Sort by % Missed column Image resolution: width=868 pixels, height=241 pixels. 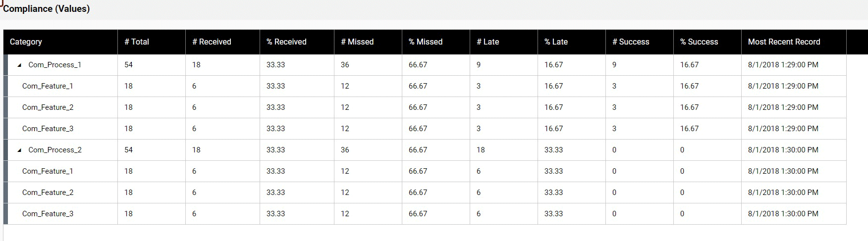point(426,42)
